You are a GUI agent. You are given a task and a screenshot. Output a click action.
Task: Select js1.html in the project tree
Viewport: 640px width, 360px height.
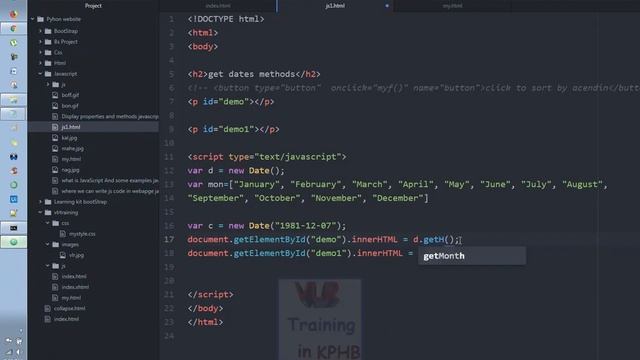click(x=71, y=127)
